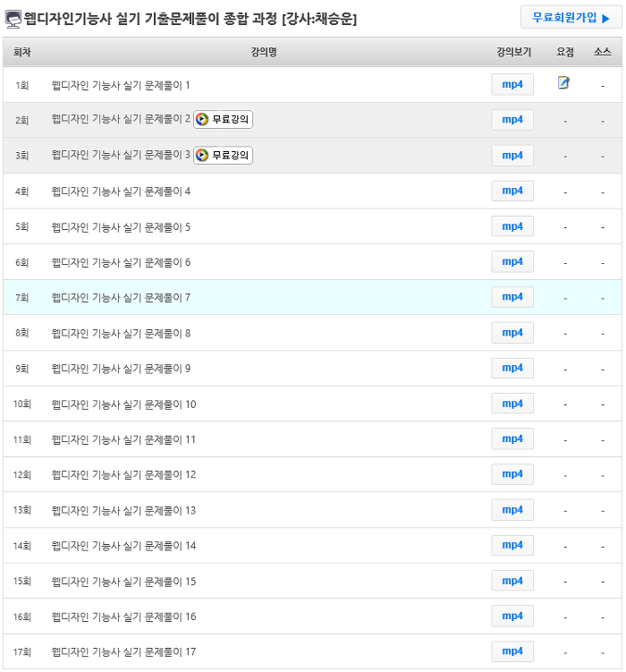
Task: Open mp4 for 문제풀이 2
Action: click(x=512, y=120)
